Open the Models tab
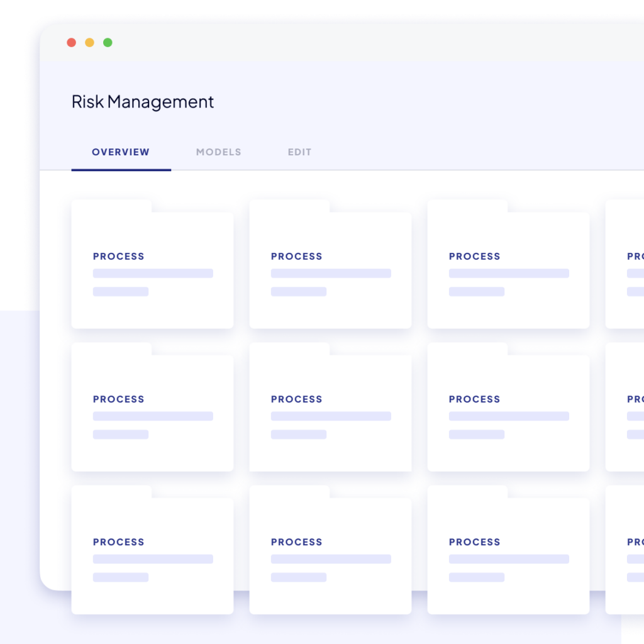Screen dimensions: 644x644 click(218, 152)
